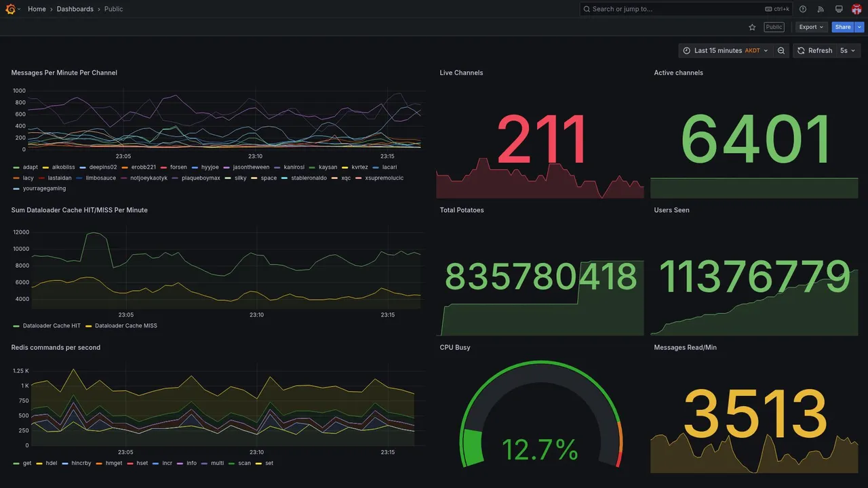
Task: Zoom out the time range
Action: point(781,51)
